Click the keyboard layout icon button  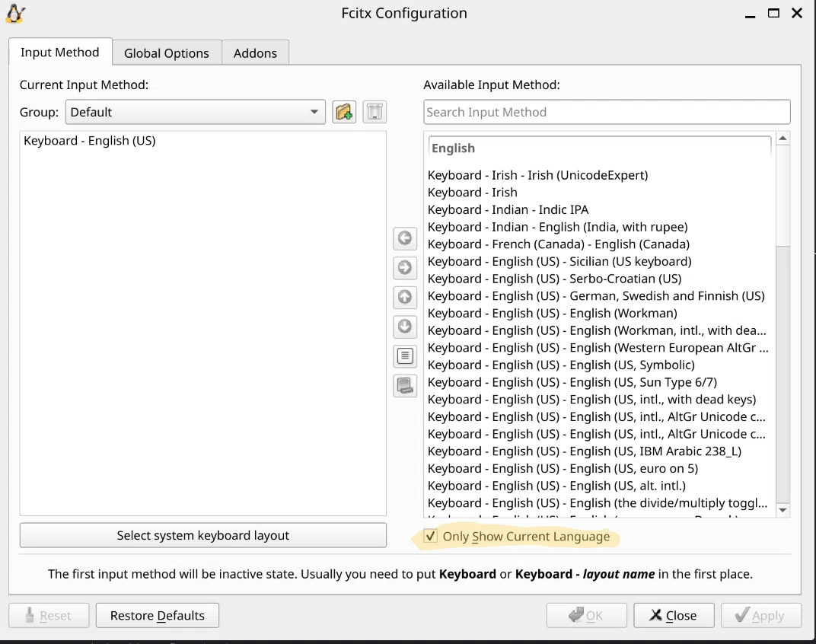tap(405, 386)
